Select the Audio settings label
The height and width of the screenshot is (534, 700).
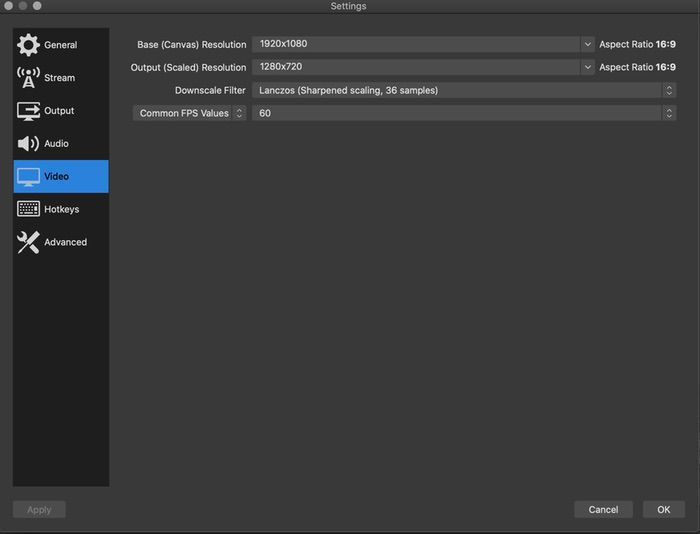(x=56, y=143)
